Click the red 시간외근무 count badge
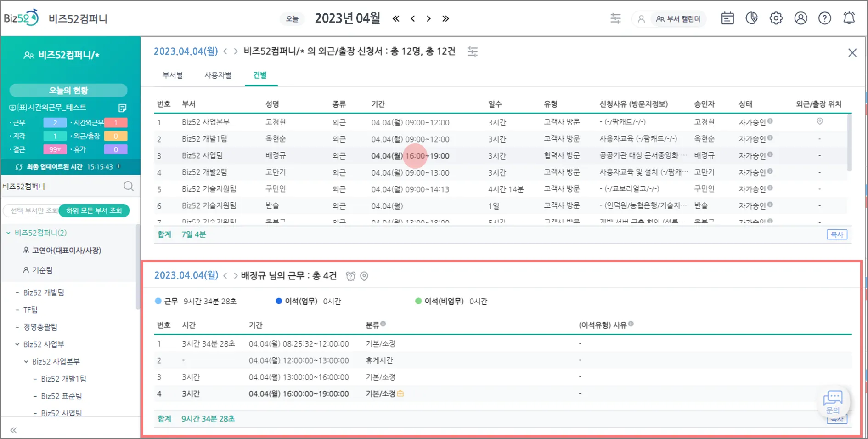Image resolution: width=868 pixels, height=439 pixels. point(116,123)
